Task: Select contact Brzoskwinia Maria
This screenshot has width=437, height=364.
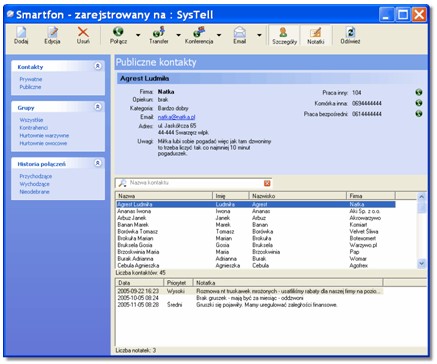Action: (256, 252)
